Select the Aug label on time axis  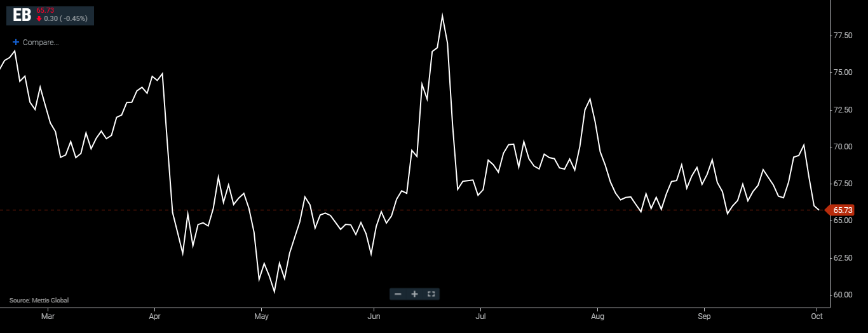click(x=597, y=316)
